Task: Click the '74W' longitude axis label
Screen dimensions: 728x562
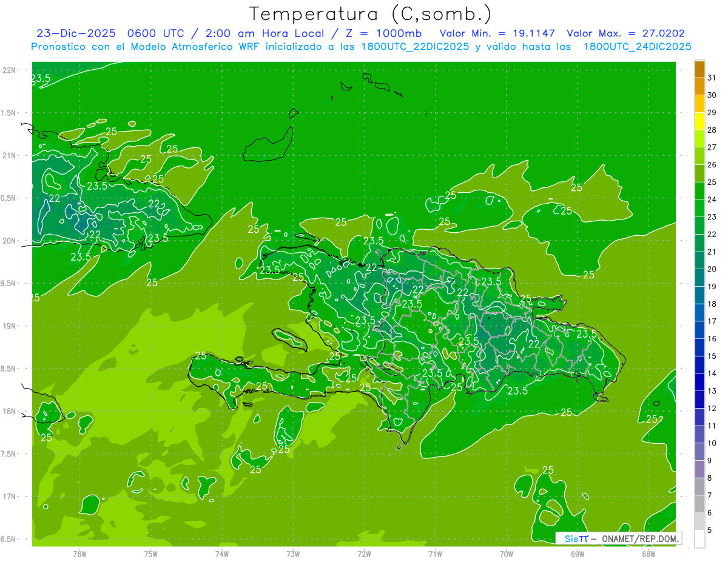Action: (x=222, y=553)
